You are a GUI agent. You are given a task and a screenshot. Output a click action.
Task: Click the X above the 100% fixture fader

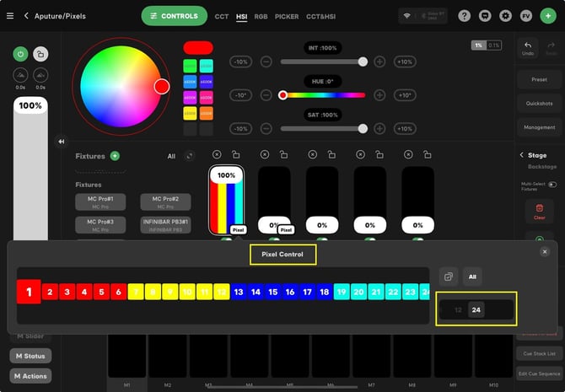click(x=217, y=154)
